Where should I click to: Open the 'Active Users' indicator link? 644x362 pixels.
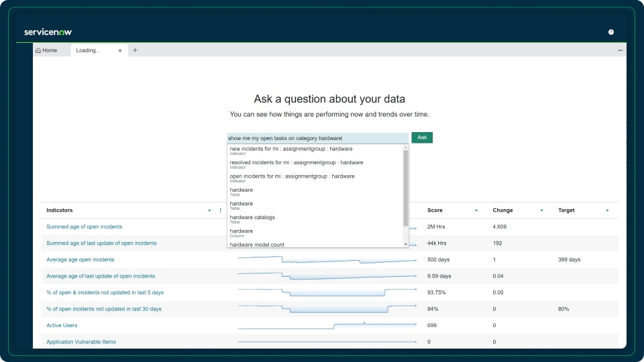[x=62, y=326]
